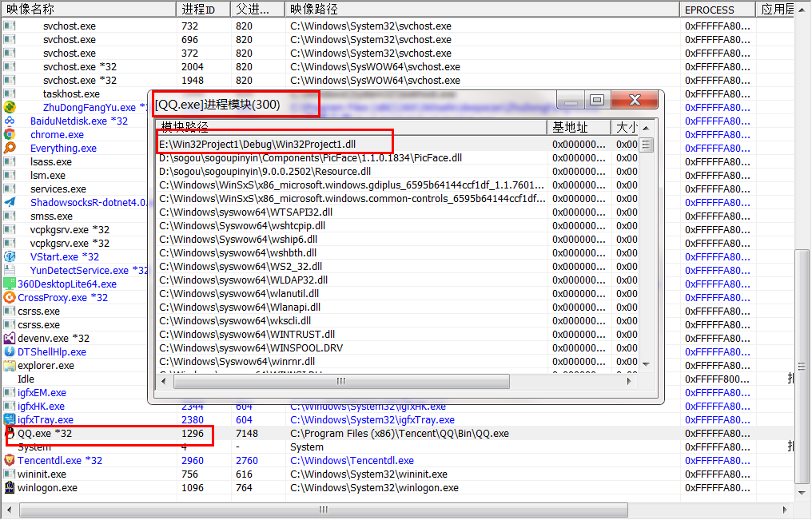Sort by 映像路径 column header
Image resolution: width=812 pixels, height=520 pixels.
(482, 10)
